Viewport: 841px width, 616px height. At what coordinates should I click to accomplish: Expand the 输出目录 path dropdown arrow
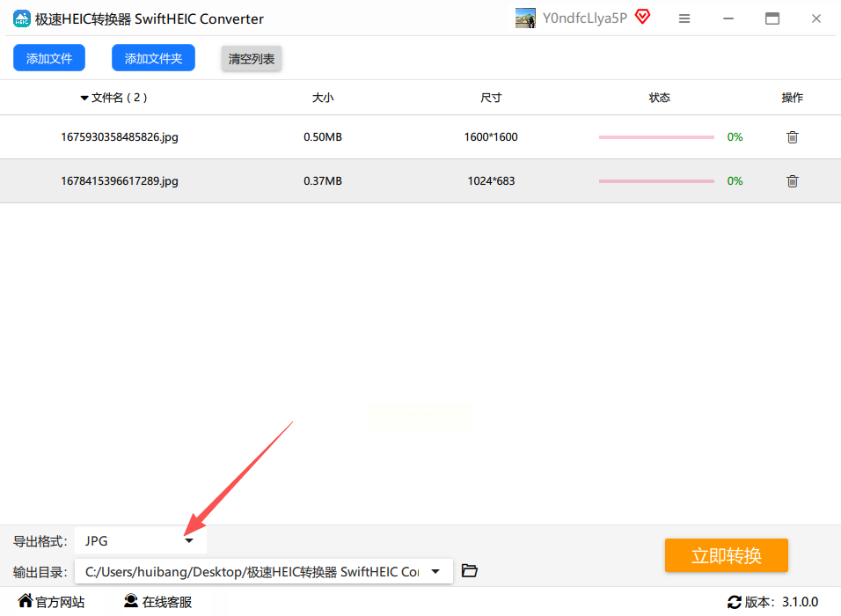435,571
